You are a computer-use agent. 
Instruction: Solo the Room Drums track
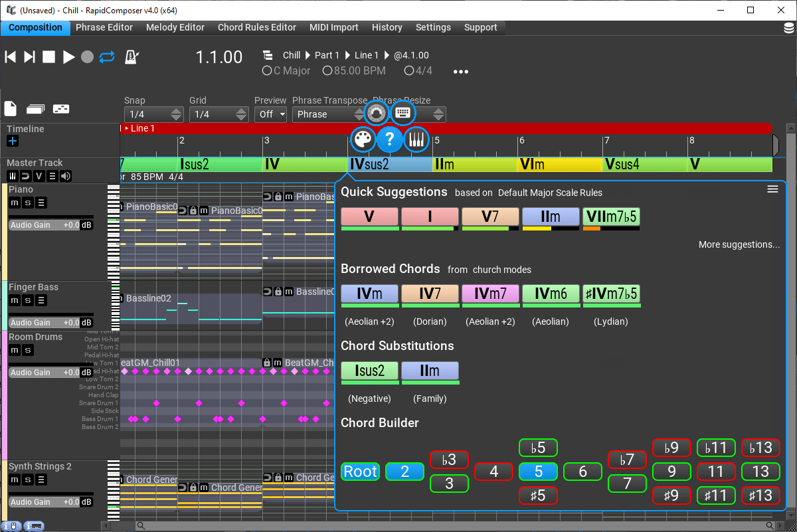pos(27,350)
